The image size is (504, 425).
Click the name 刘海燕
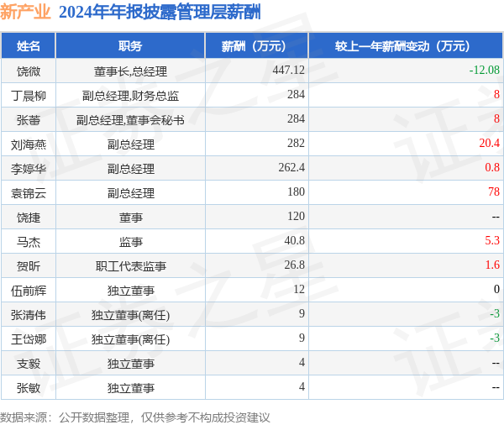[x=29, y=144]
